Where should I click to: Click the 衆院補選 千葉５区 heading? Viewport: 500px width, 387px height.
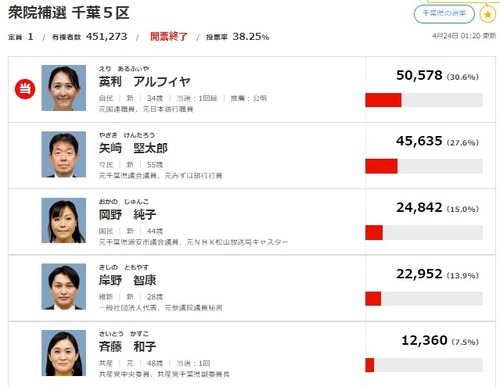(x=69, y=13)
